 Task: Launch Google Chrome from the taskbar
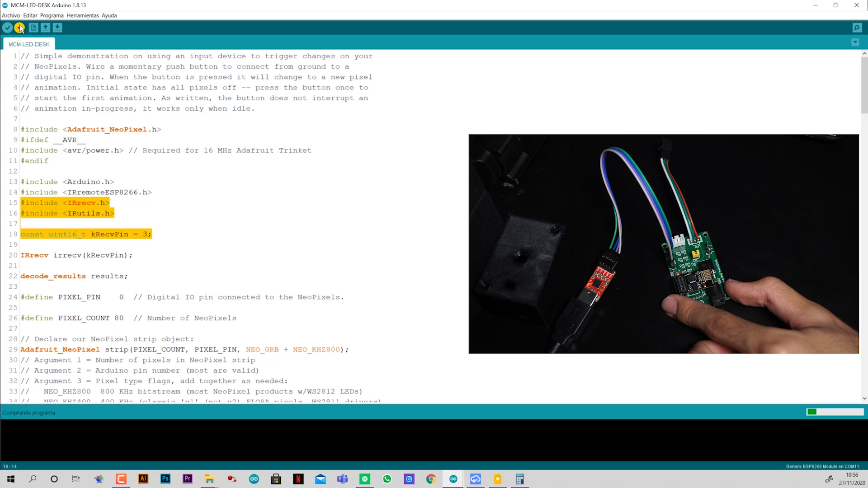coord(431,479)
